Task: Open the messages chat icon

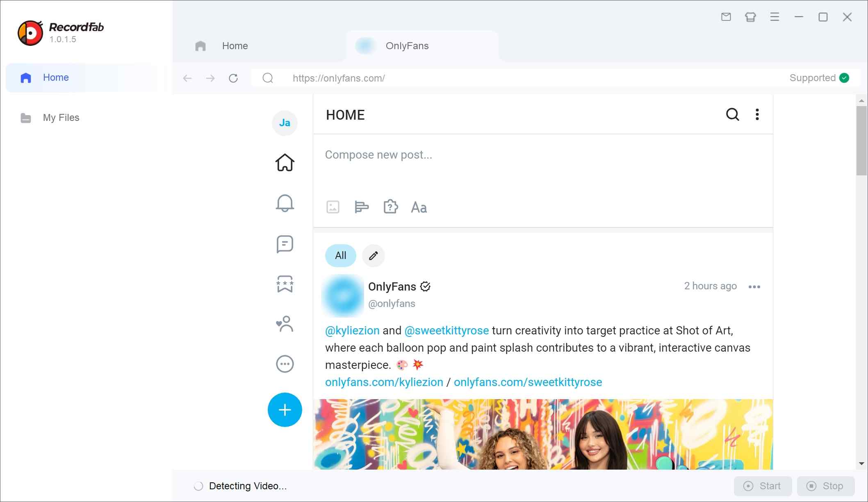Action: tap(285, 244)
